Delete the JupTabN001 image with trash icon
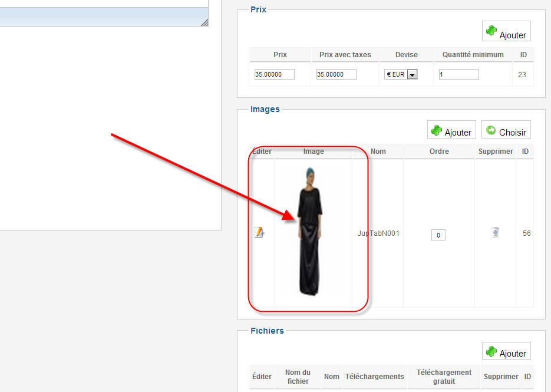The image size is (551, 392). click(x=495, y=232)
